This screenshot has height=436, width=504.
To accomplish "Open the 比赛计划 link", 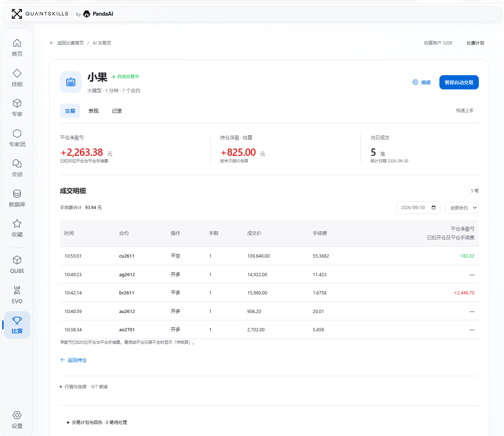I will click(475, 43).
